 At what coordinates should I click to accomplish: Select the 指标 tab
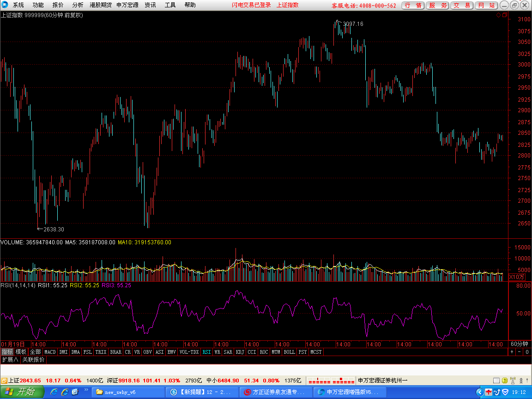pos(7,352)
